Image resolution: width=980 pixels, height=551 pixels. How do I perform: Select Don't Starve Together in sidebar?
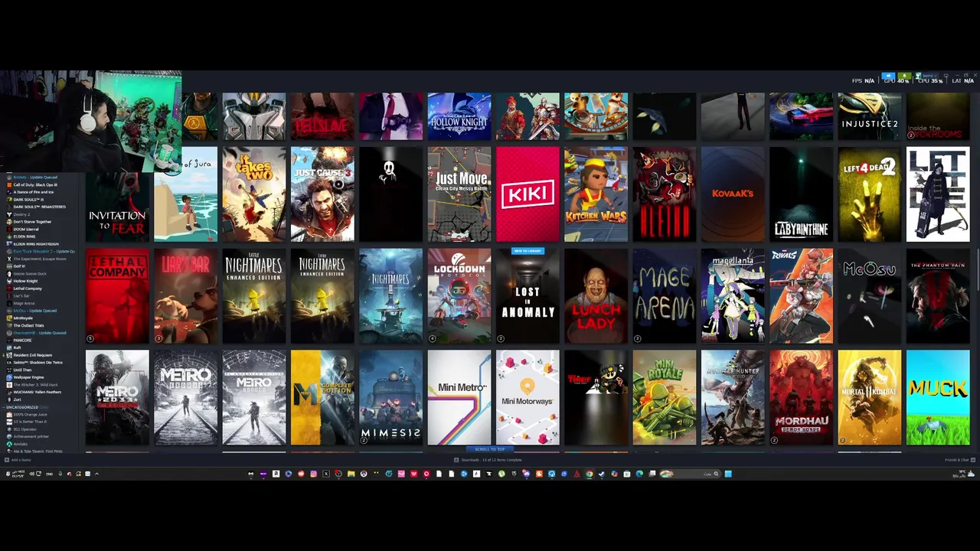pyautogui.click(x=32, y=222)
